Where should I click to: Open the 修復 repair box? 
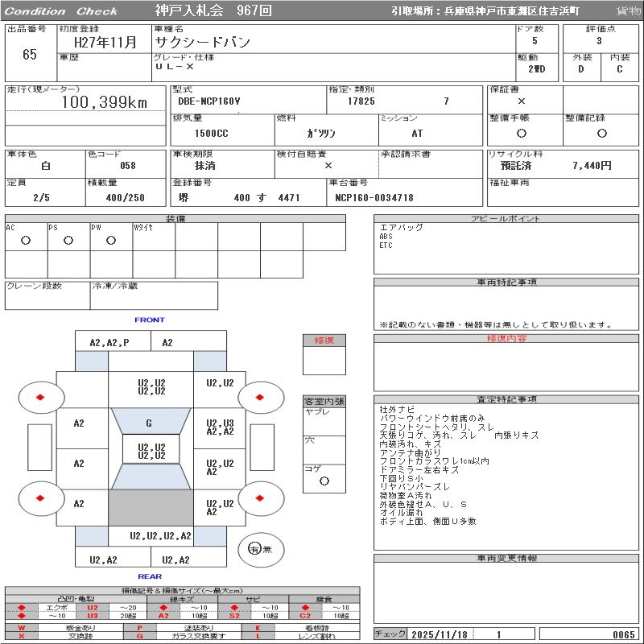pos(324,341)
